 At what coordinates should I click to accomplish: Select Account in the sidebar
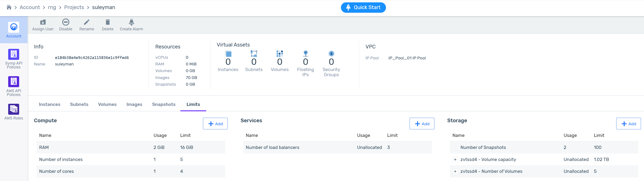pos(14,30)
